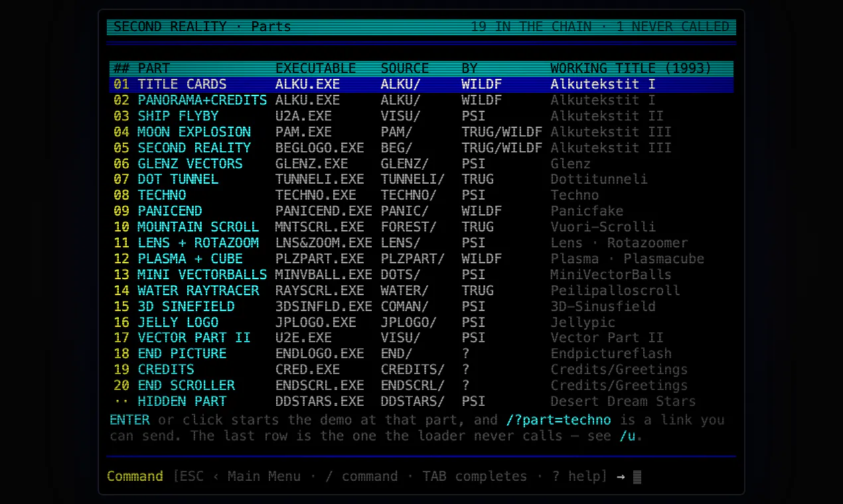Screen dimensions: 843x504
Task: Choose the SHIP FLYBY part
Action: [421, 116]
